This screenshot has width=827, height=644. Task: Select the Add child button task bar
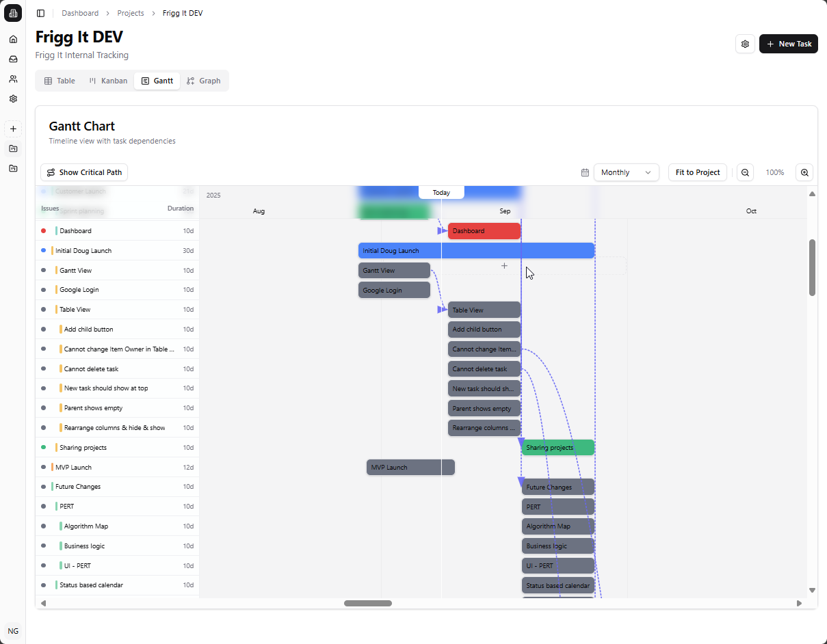pos(484,330)
